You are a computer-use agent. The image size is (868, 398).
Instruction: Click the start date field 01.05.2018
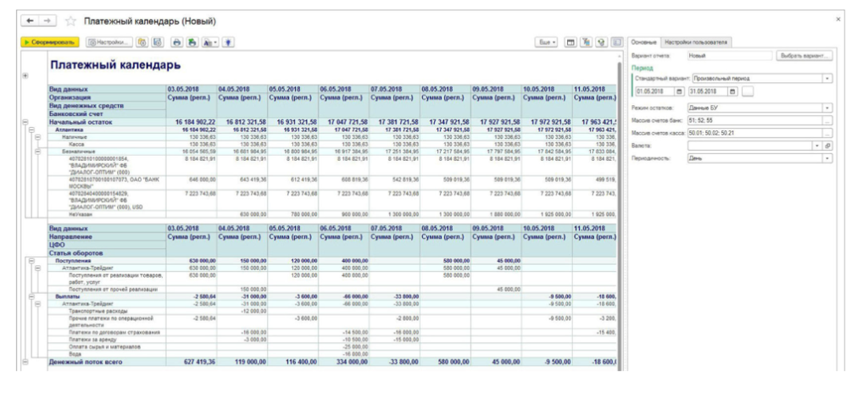tap(655, 91)
